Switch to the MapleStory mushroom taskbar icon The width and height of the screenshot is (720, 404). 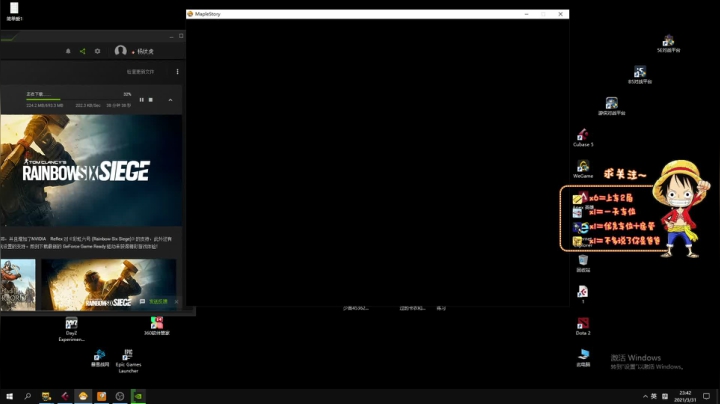(x=83, y=396)
